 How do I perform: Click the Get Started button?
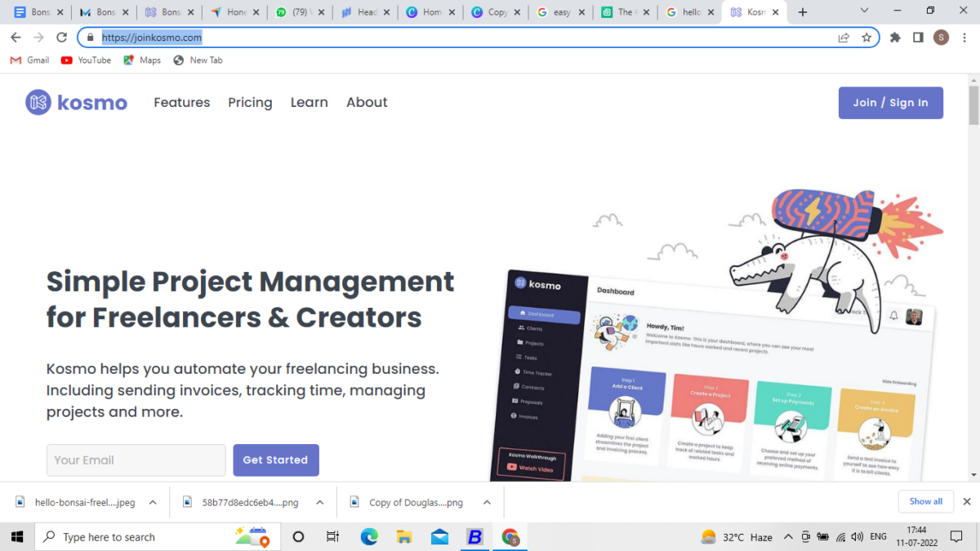[x=276, y=460]
